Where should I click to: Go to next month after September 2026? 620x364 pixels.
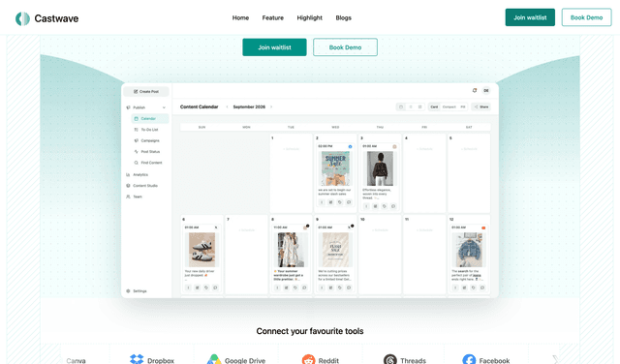pyautogui.click(x=271, y=106)
